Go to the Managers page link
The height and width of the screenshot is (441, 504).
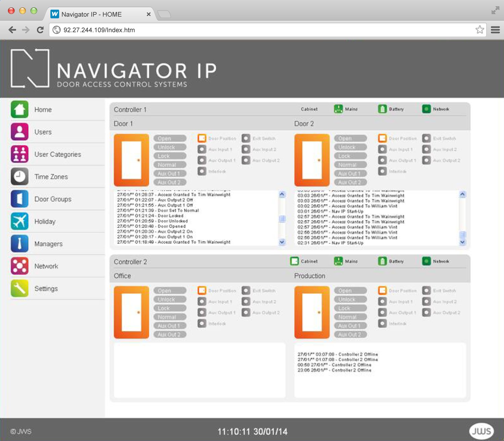(48, 244)
